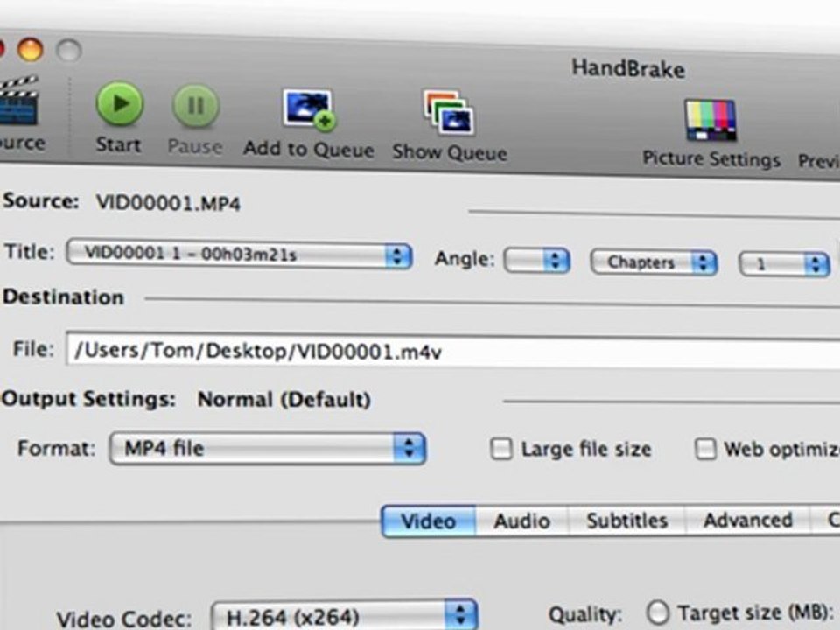Viewport: 840px width, 630px height.
Task: Click the Pause encode icon
Action: pyautogui.click(x=195, y=106)
